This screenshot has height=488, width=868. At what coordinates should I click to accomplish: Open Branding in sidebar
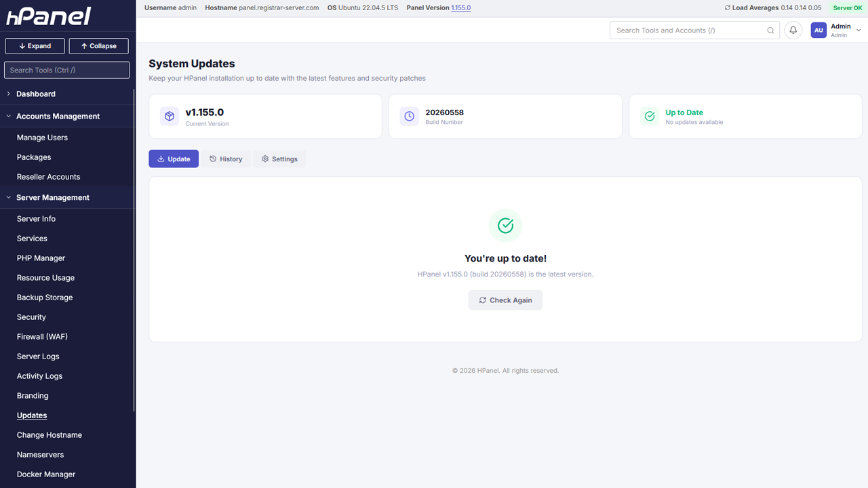coord(33,396)
